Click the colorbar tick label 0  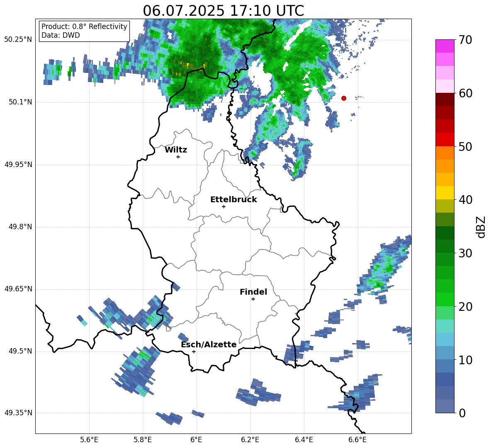click(x=462, y=413)
